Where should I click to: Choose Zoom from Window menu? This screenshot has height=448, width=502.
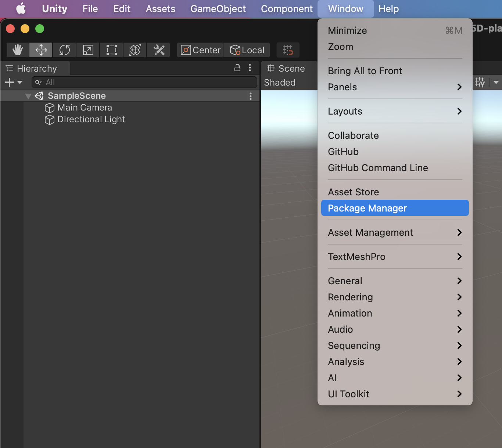(395, 47)
